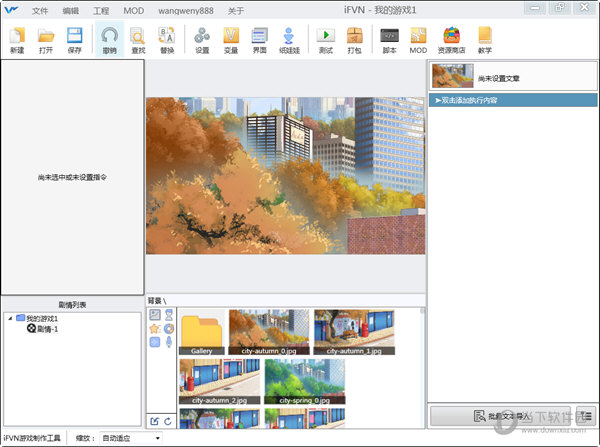The width and height of the screenshot is (600, 447).
Task: Click the iFVN logo icon in title bar
Action: pos(11,10)
